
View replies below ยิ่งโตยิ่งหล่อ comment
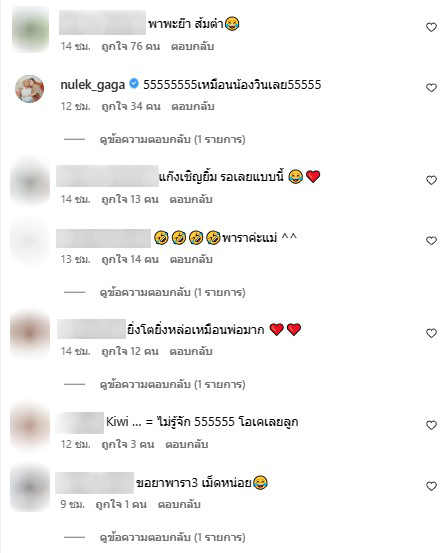coord(173,384)
